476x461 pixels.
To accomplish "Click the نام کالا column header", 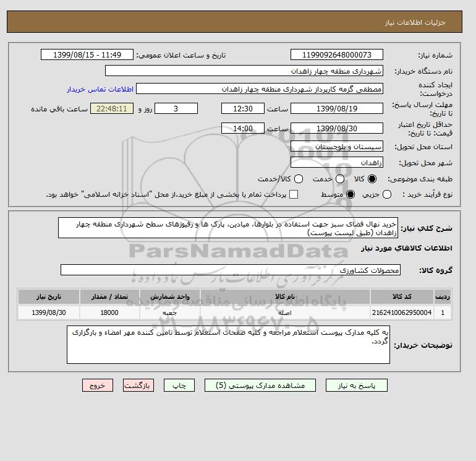I will pyautogui.click(x=285, y=296).
